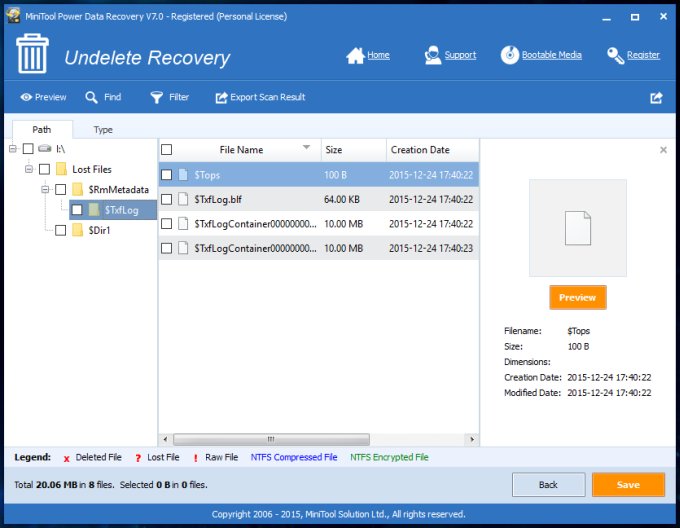Click the blank file preview thumbnail
680x528 pixels.
coord(578,228)
